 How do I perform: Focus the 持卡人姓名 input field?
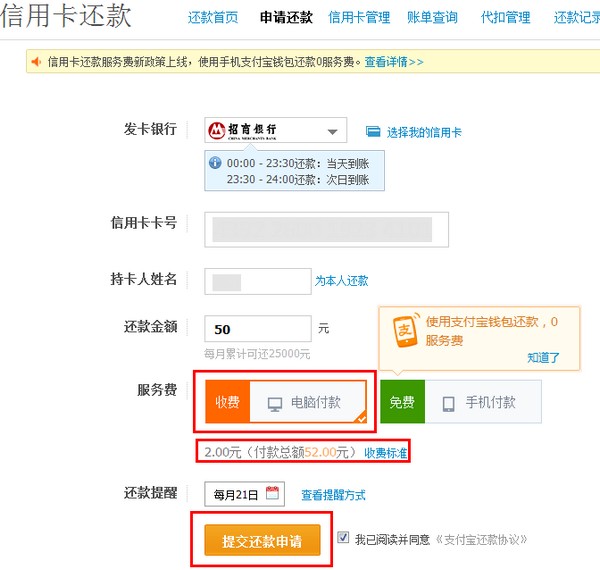click(258, 282)
